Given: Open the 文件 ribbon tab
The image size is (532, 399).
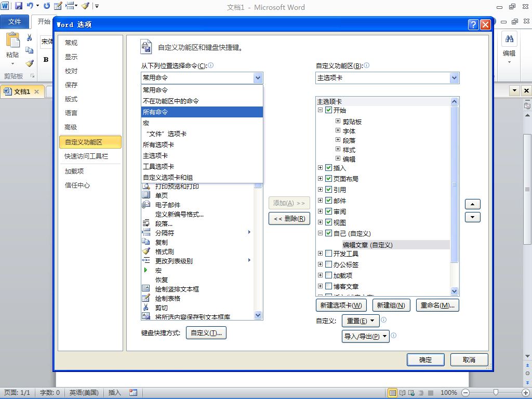Looking at the screenshot, I should 14,22.
